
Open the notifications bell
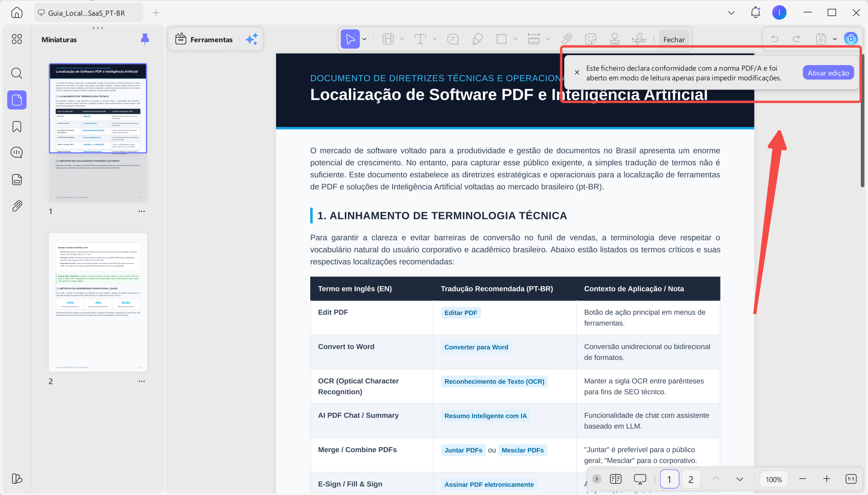pyautogui.click(x=755, y=12)
